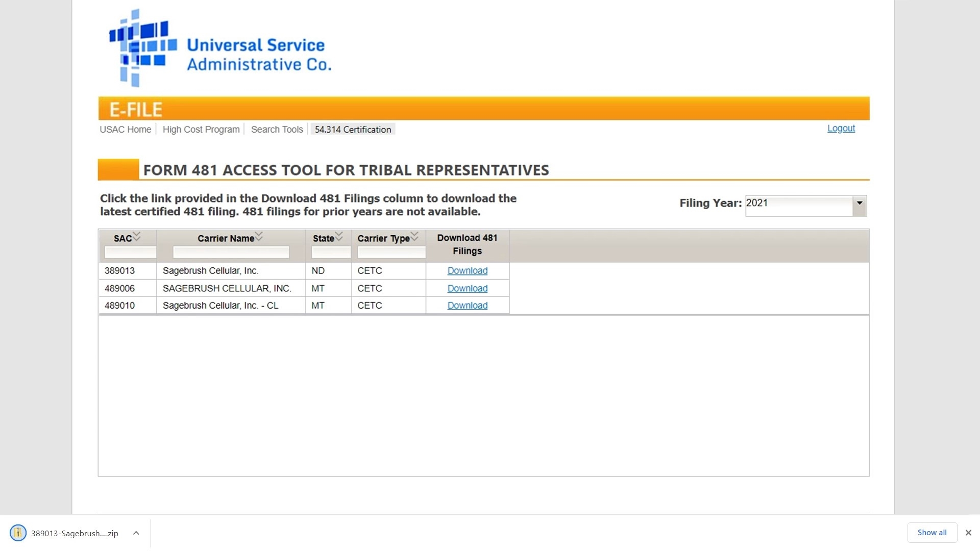980x551 pixels.
Task: Open the Search Tools menu
Action: point(277,130)
